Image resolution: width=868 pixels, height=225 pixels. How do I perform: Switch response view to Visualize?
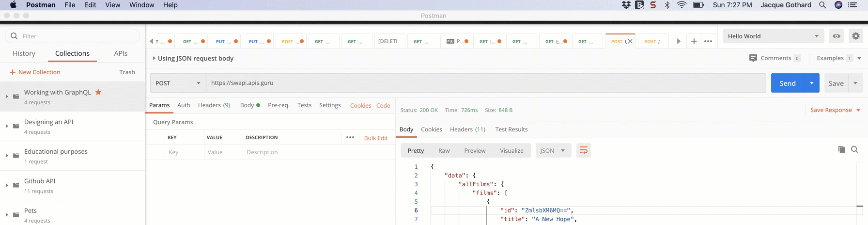511,150
